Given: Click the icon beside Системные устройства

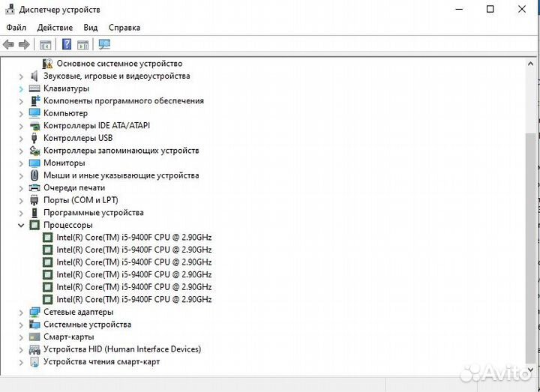Looking at the screenshot, I should point(34,325).
